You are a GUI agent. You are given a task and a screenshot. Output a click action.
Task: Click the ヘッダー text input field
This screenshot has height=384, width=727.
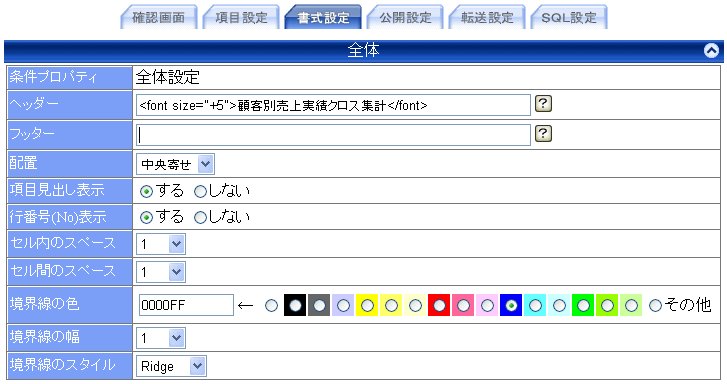pyautogui.click(x=333, y=105)
